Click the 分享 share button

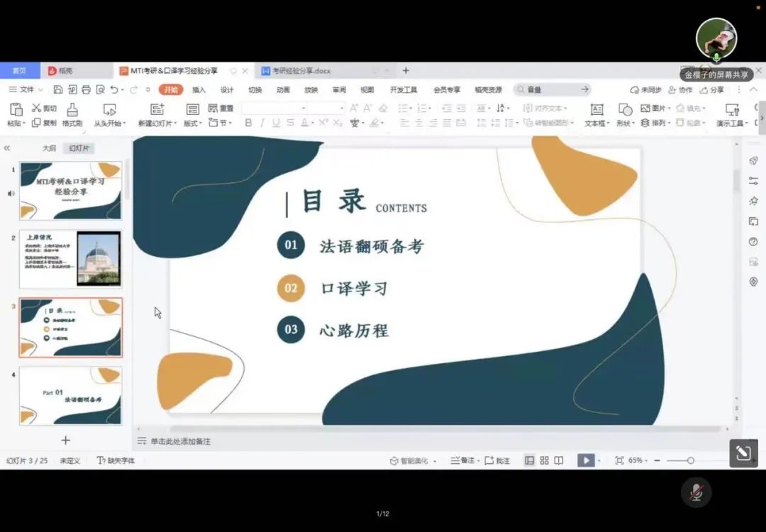713,90
